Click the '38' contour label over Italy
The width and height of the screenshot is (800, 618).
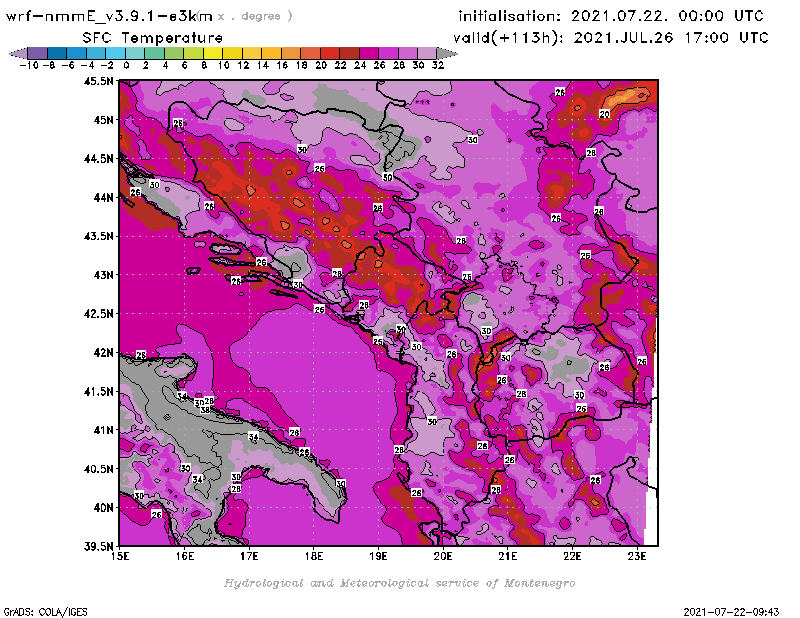[x=205, y=410]
